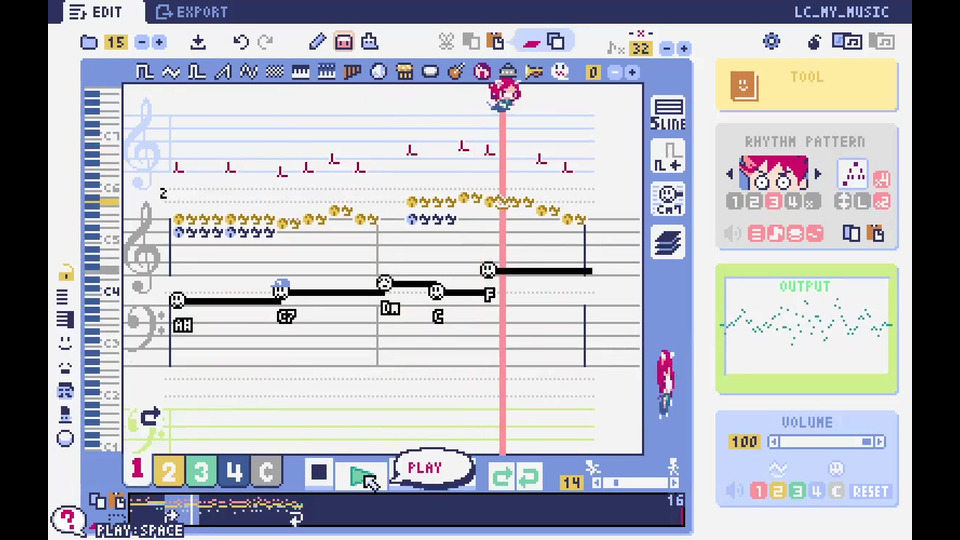
Task: Select the guitar instrument icon
Action: coord(456,72)
